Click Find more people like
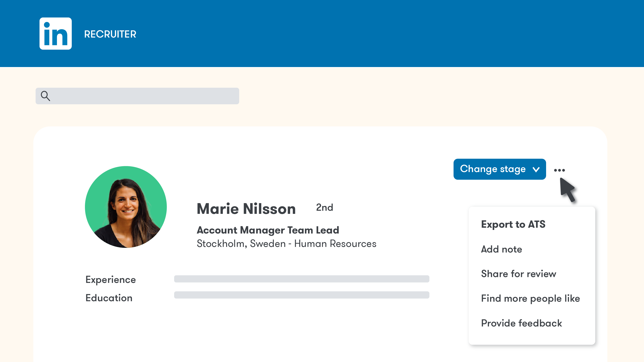This screenshot has height=362, width=644. click(530, 299)
